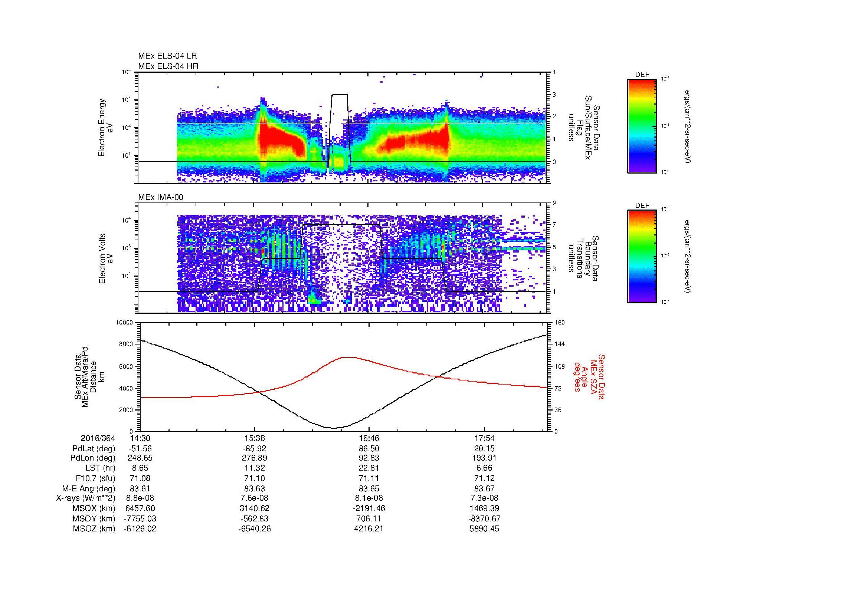
Task: Click the 'PdLat (deg)' row label
Action: click(94, 449)
